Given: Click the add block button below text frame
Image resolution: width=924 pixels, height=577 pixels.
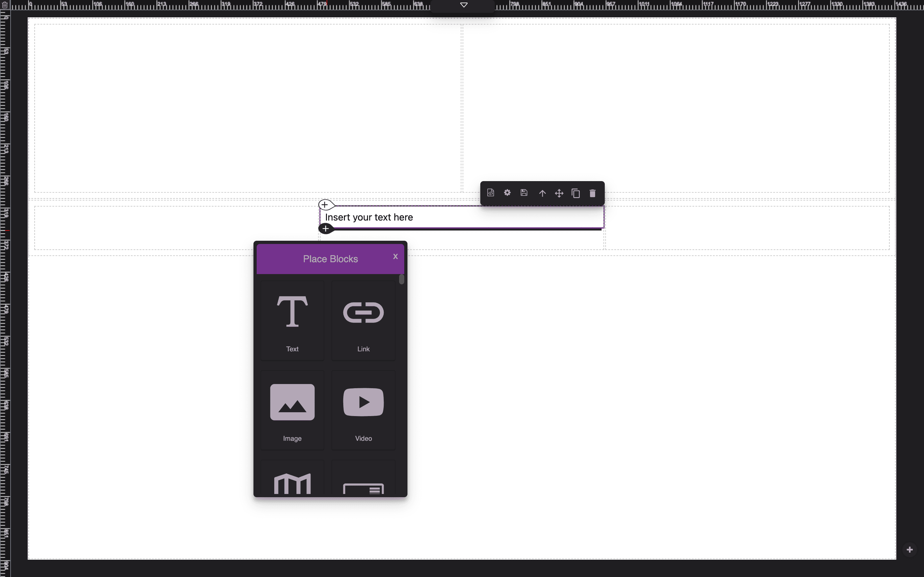Looking at the screenshot, I should point(325,229).
